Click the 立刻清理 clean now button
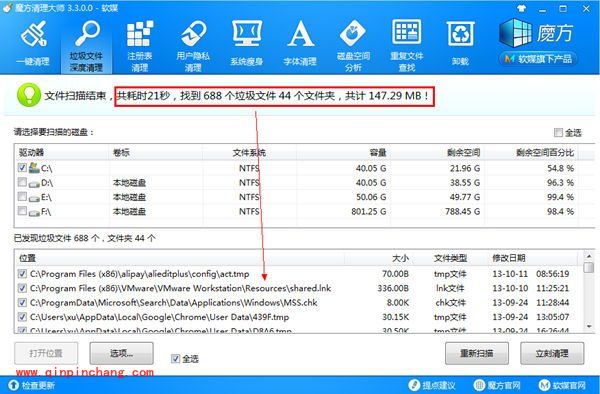600x394 pixels. (x=552, y=353)
